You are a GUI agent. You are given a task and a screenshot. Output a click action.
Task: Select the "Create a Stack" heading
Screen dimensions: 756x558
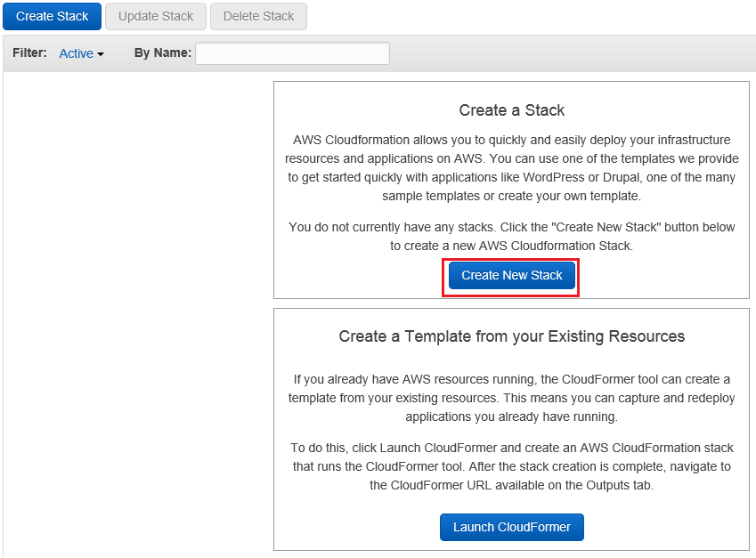[511, 110]
